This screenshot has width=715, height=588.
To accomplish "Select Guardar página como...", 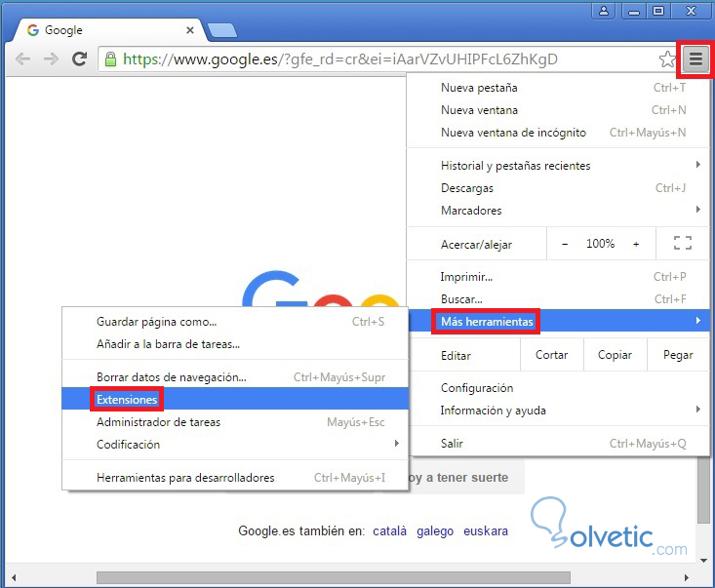I will click(235, 322).
